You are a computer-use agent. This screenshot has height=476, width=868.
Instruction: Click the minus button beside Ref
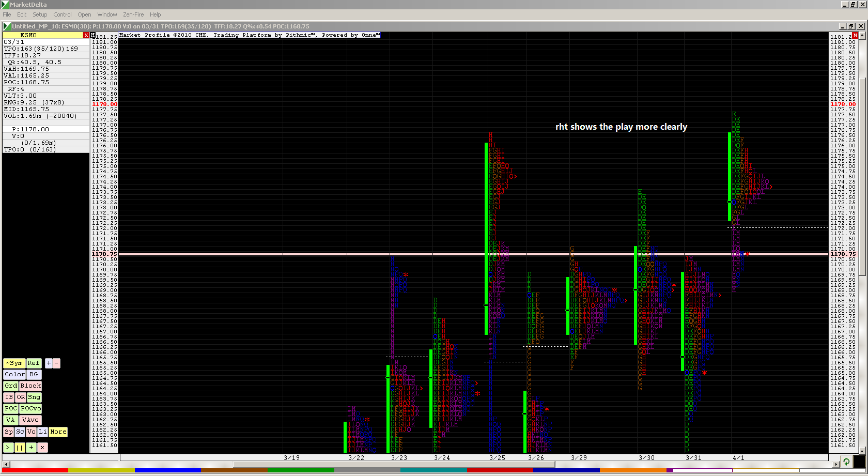tap(56, 363)
